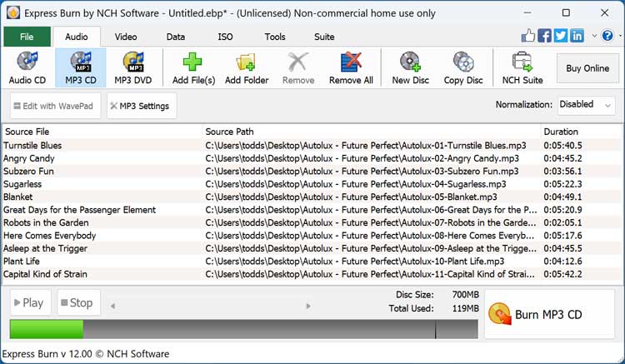Sort by the Source File column header
The height and width of the screenshot is (364, 625).
[x=102, y=132]
